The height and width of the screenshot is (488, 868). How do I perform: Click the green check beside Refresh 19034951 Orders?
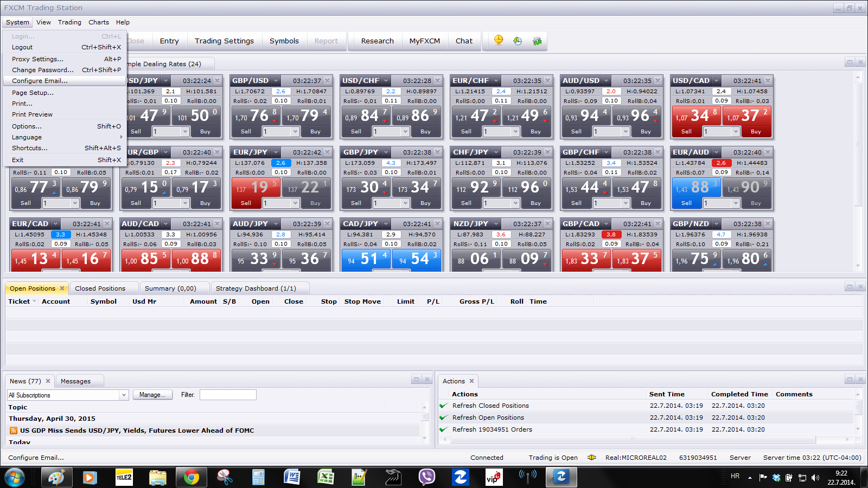444,429
